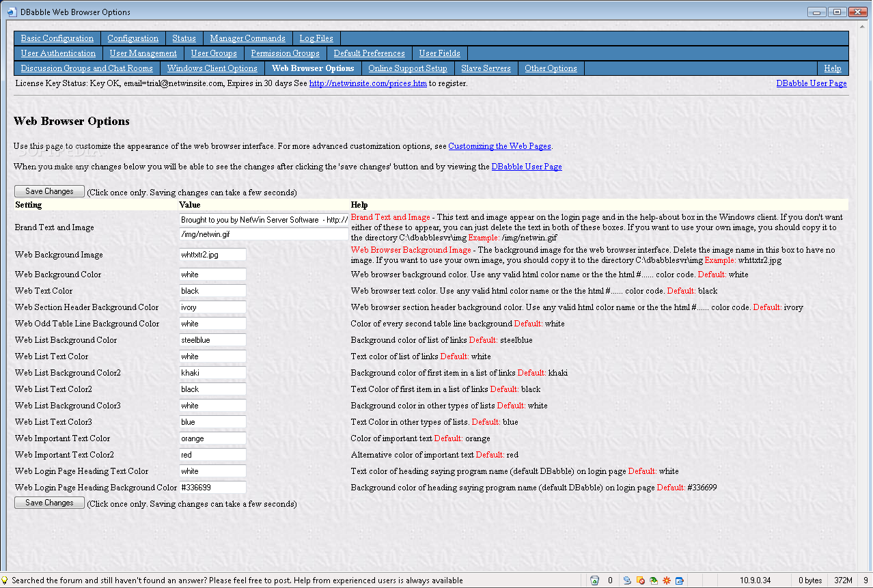Viewport: 873px width, 588px height.
Task: Open Discussion Groups and Chat Rooms tab
Action: (x=87, y=68)
